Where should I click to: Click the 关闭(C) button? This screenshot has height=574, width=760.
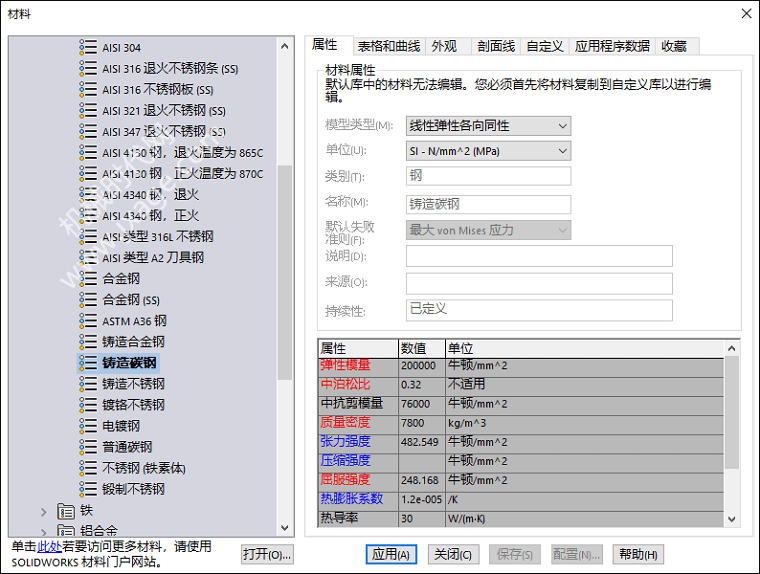click(453, 554)
